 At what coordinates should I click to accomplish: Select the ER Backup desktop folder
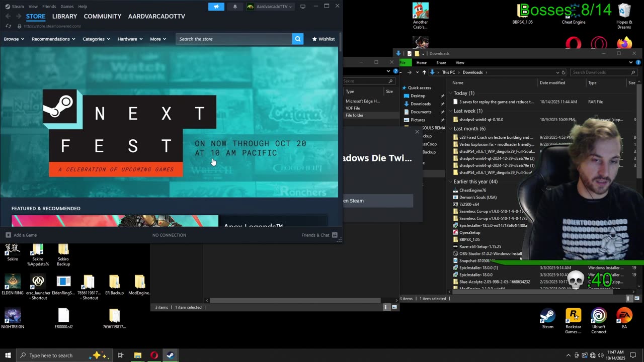(x=114, y=285)
